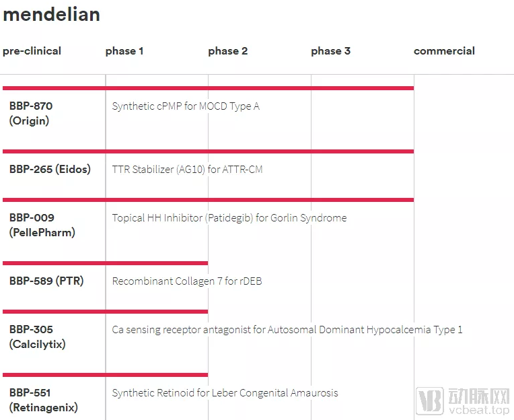Select the pre-clinical column header

[x=32, y=51]
